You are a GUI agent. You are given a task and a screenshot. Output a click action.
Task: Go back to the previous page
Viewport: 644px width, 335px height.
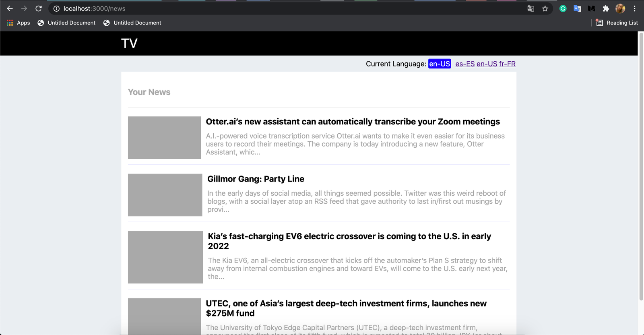(x=10, y=8)
